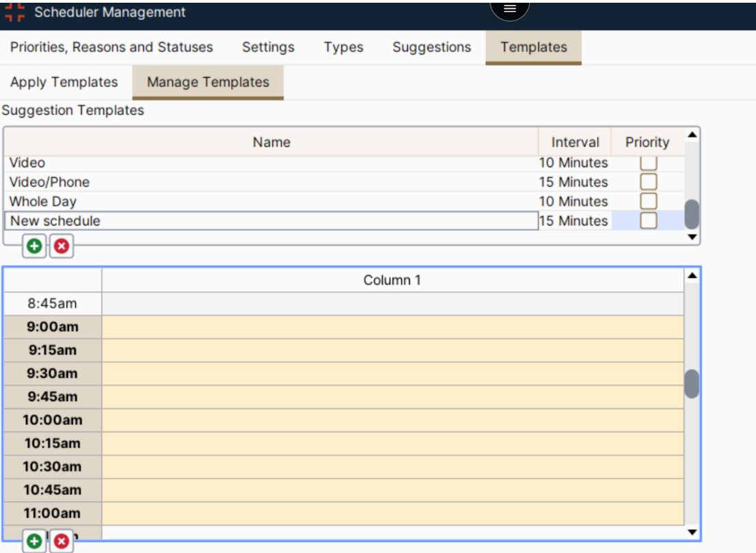This screenshot has height=553, width=756.
Task: Go to the Suggestions tab
Action: pyautogui.click(x=431, y=47)
